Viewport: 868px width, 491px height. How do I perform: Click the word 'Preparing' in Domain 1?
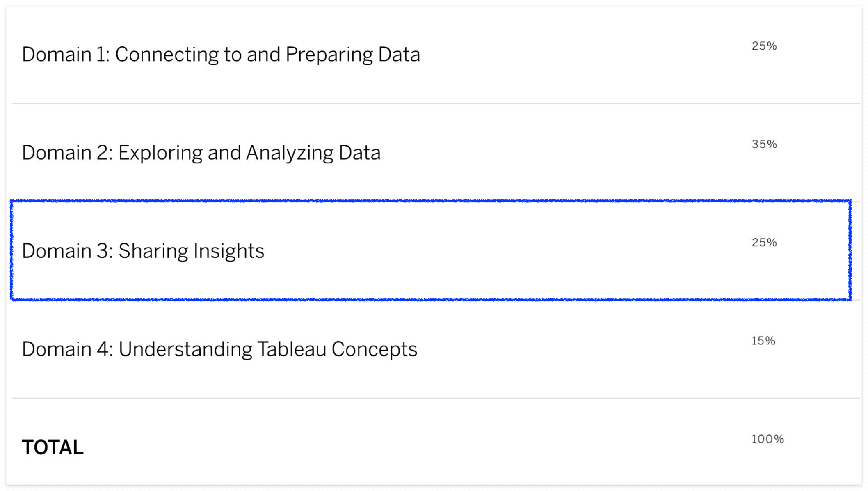329,55
